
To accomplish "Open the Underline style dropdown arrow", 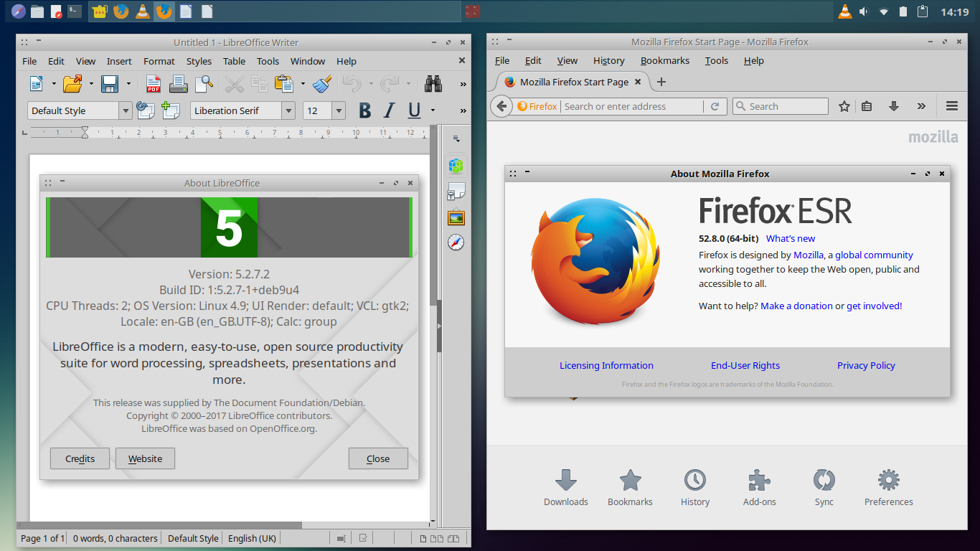I will click(x=433, y=110).
